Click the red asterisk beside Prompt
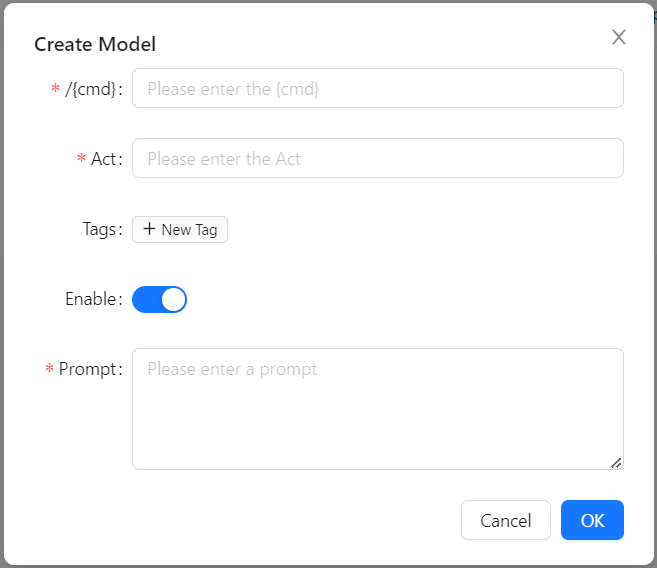Screen dimensions: 657x568 (49, 368)
